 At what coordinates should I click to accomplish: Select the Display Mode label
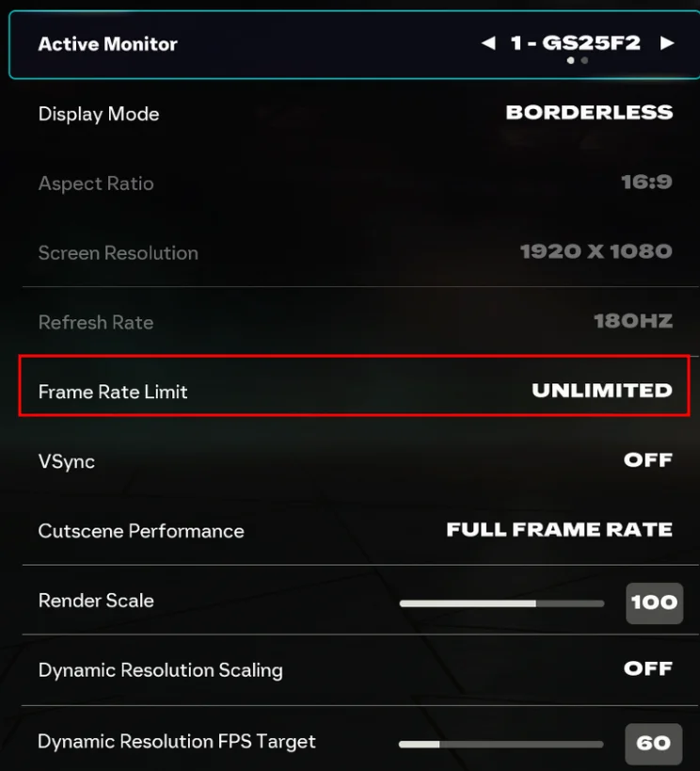click(x=99, y=114)
